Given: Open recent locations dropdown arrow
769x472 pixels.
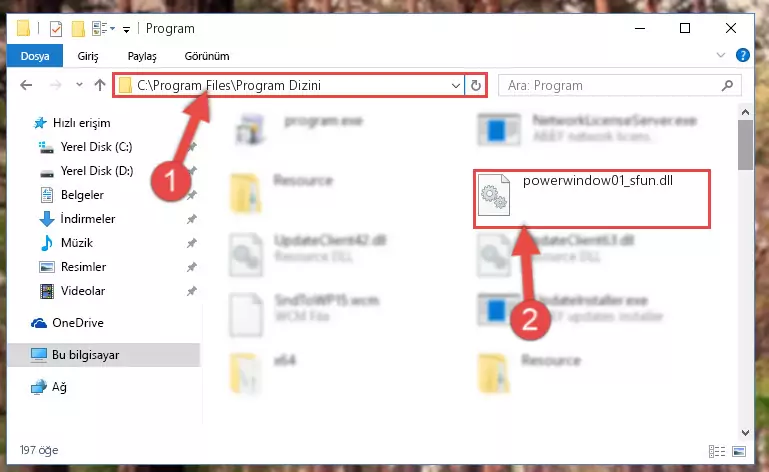Looking at the screenshot, I should 79,85.
